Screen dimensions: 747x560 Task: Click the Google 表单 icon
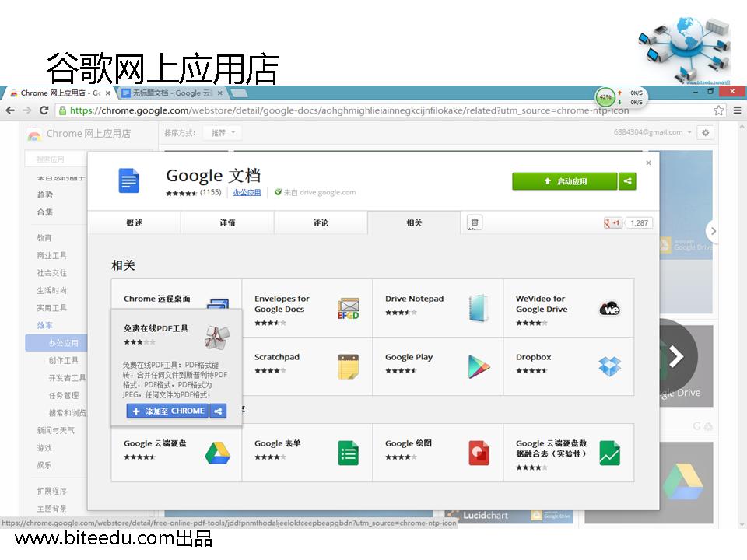(x=349, y=453)
